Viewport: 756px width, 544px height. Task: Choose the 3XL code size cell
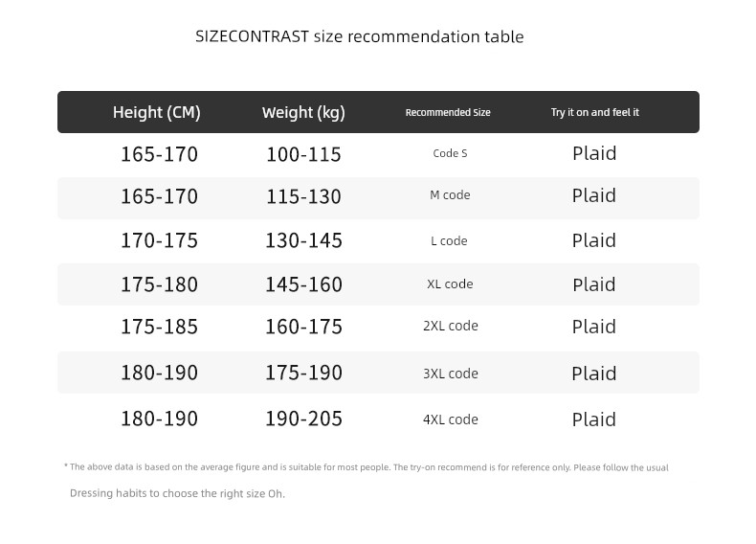tap(450, 374)
